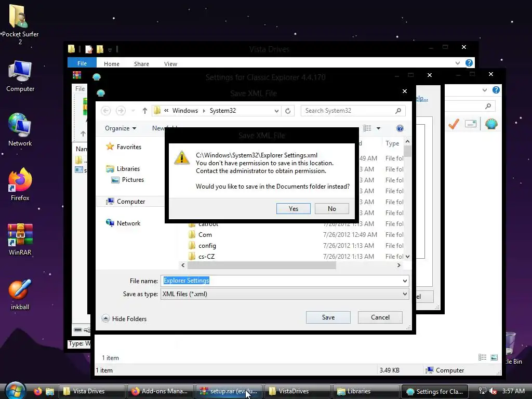Click the Forward navigation arrow
This screenshot has width=532, height=399.
(x=121, y=111)
